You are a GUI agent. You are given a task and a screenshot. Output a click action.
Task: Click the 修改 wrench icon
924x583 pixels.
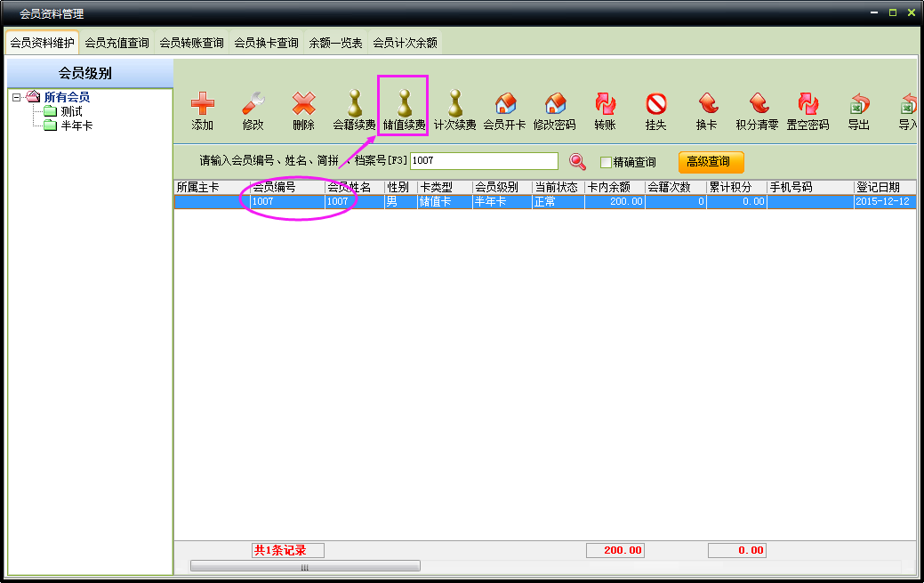coord(253,104)
